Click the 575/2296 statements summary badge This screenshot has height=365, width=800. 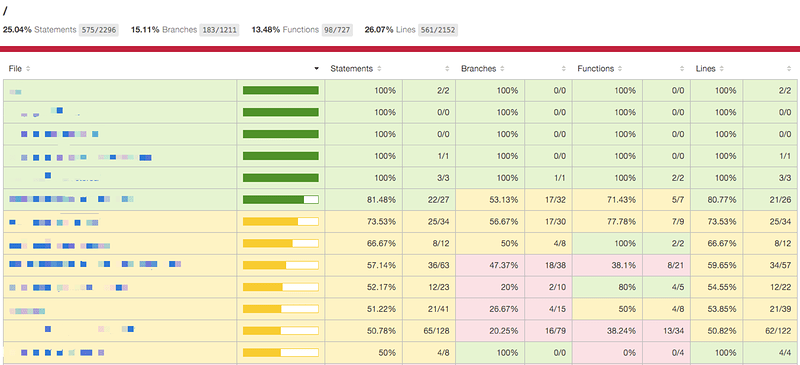(98, 30)
